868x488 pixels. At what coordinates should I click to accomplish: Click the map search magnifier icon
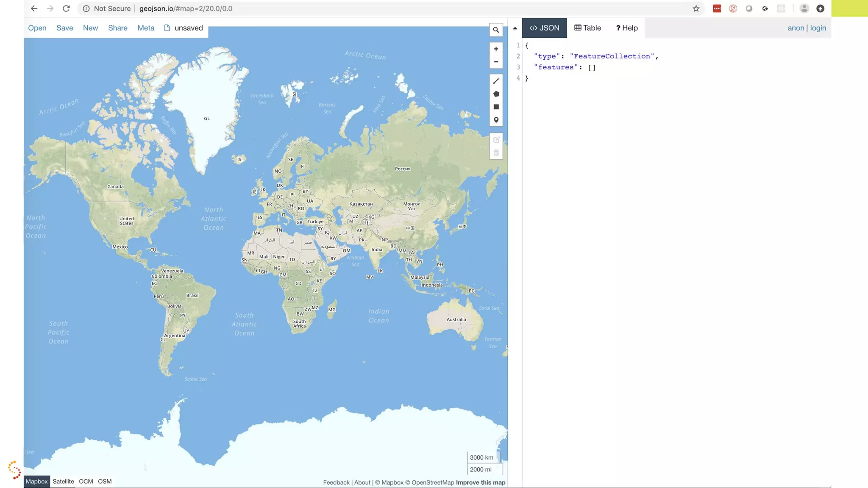[x=496, y=30]
